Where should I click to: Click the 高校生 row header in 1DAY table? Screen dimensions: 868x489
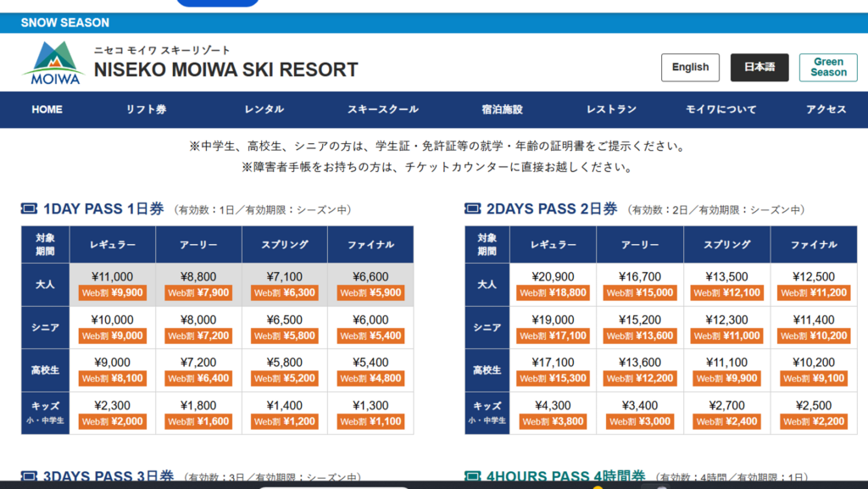(x=46, y=370)
